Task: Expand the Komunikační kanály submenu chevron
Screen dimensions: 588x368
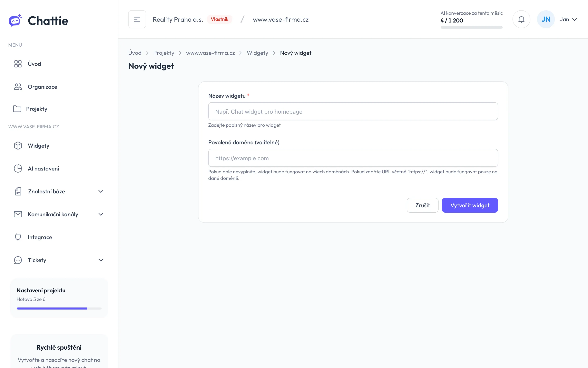Action: (101, 214)
